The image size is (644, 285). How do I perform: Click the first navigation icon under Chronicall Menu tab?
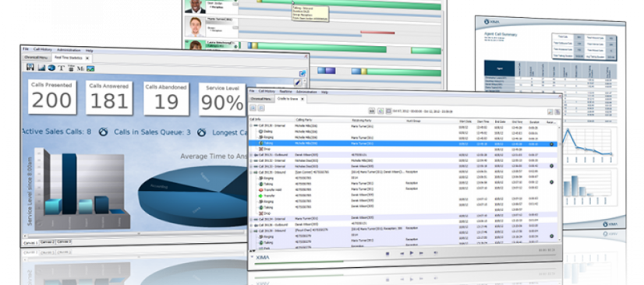(253, 108)
